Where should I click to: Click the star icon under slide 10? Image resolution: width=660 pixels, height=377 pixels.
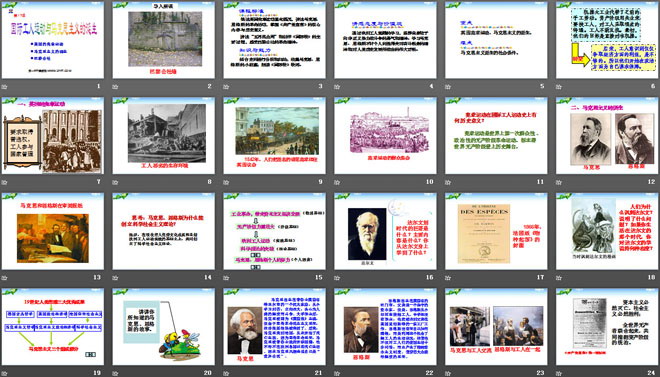pyautogui.click(x=337, y=182)
